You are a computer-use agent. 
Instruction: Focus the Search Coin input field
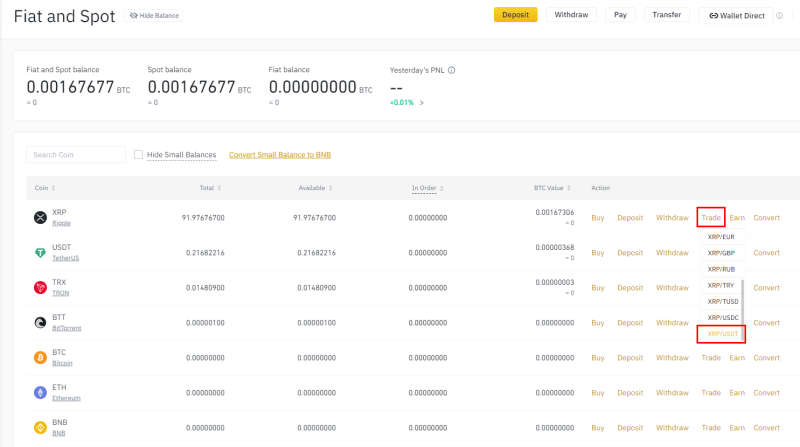point(76,155)
